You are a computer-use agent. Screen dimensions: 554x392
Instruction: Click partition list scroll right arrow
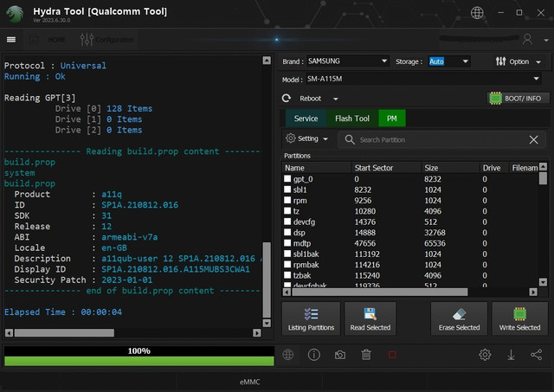(x=533, y=292)
